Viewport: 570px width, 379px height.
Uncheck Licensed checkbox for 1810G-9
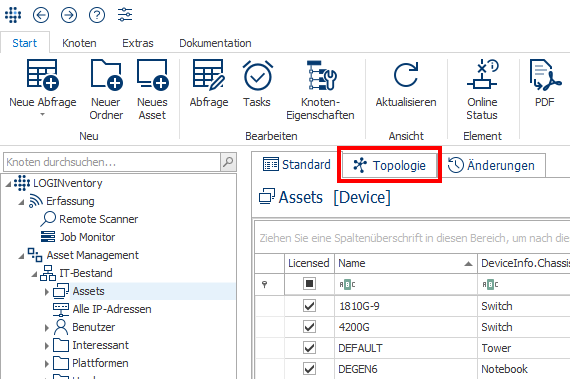(309, 306)
